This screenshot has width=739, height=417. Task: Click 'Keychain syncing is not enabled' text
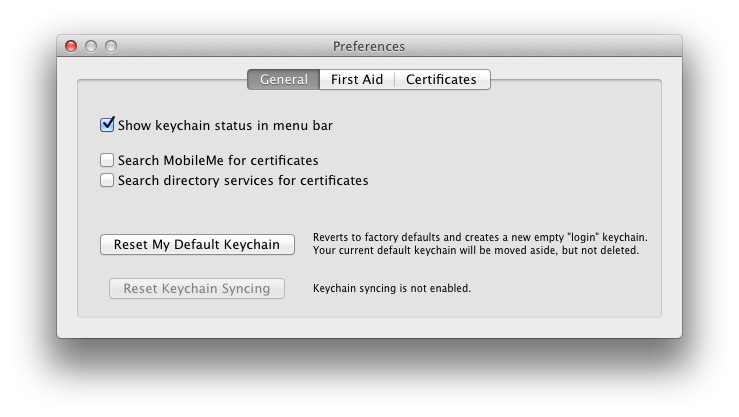392,288
